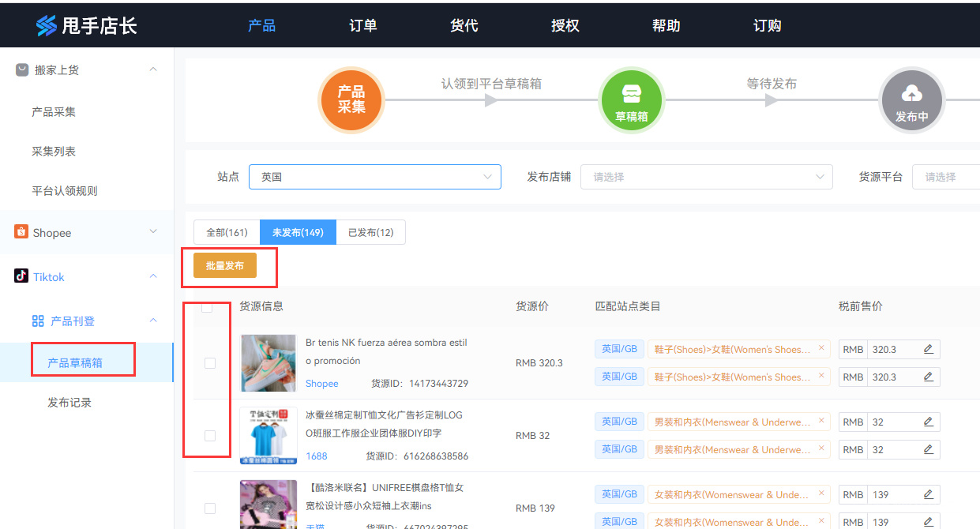Open the 订购 top menu
Screen dimensions: 980x529
767,25
